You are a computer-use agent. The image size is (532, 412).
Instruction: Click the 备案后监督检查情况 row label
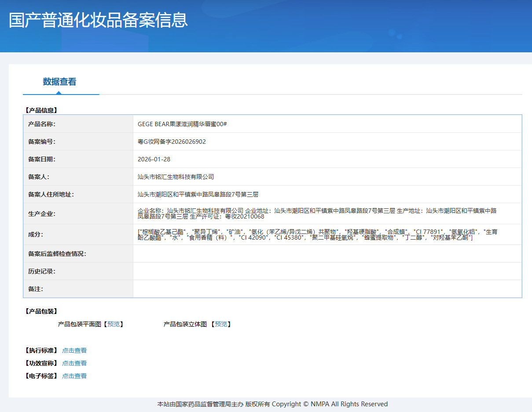57,254
